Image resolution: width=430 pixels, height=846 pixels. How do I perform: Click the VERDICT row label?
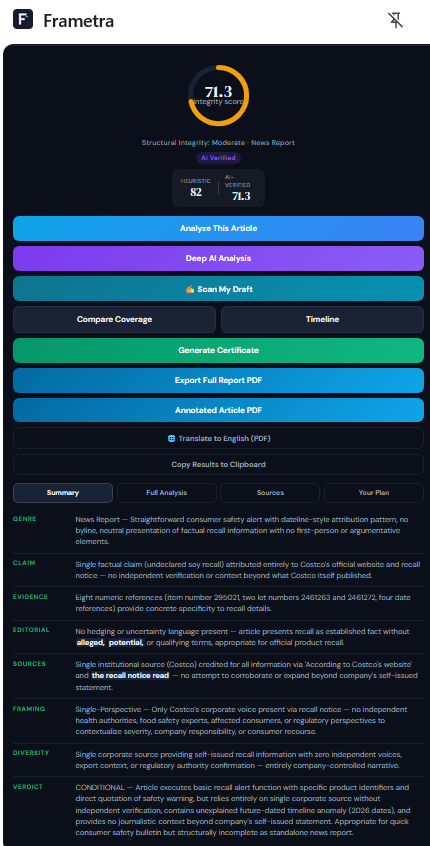point(28,787)
